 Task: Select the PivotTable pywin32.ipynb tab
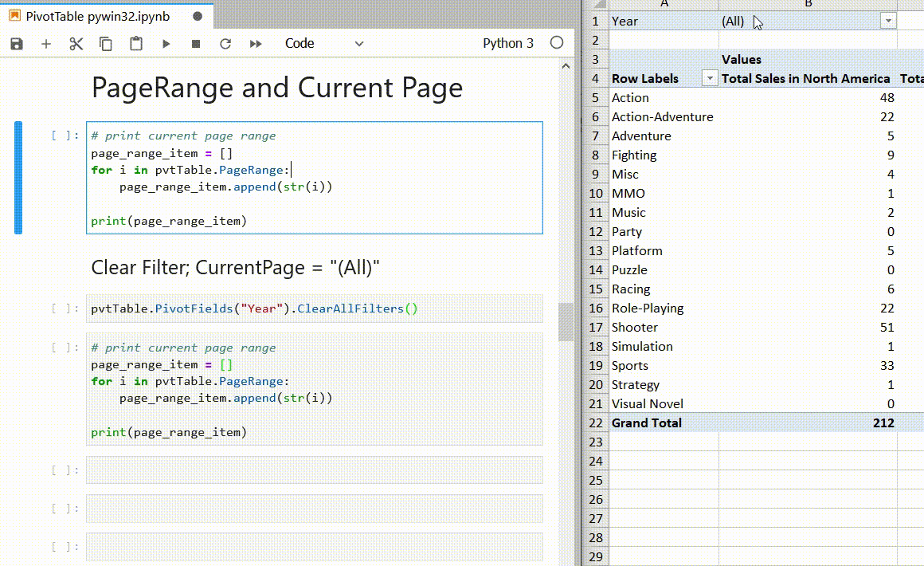point(97,16)
